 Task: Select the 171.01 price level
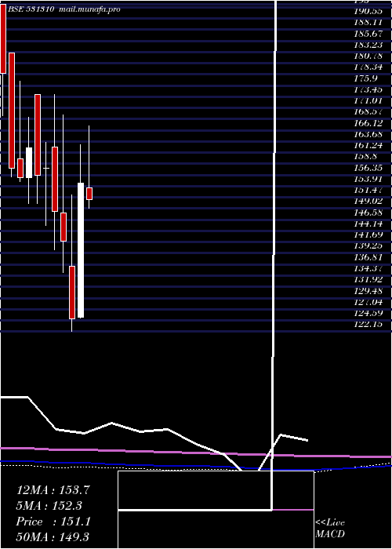click(x=368, y=100)
